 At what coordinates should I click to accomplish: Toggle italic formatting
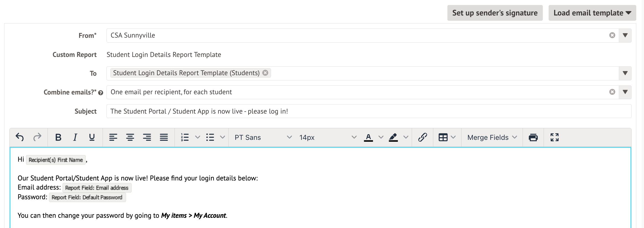pyautogui.click(x=75, y=137)
